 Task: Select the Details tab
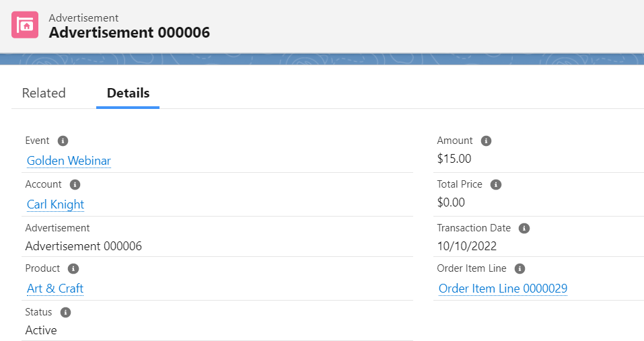tap(128, 93)
